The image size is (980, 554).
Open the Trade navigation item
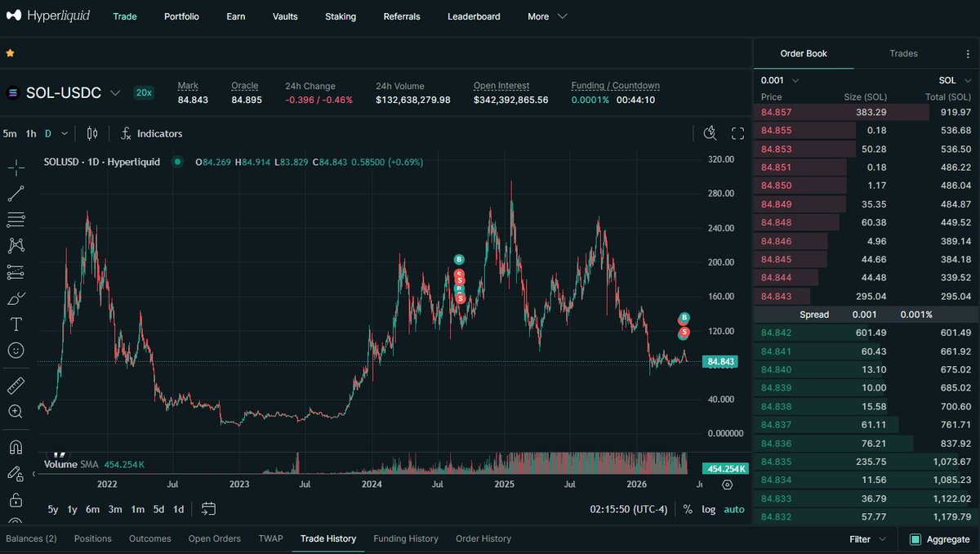point(125,16)
